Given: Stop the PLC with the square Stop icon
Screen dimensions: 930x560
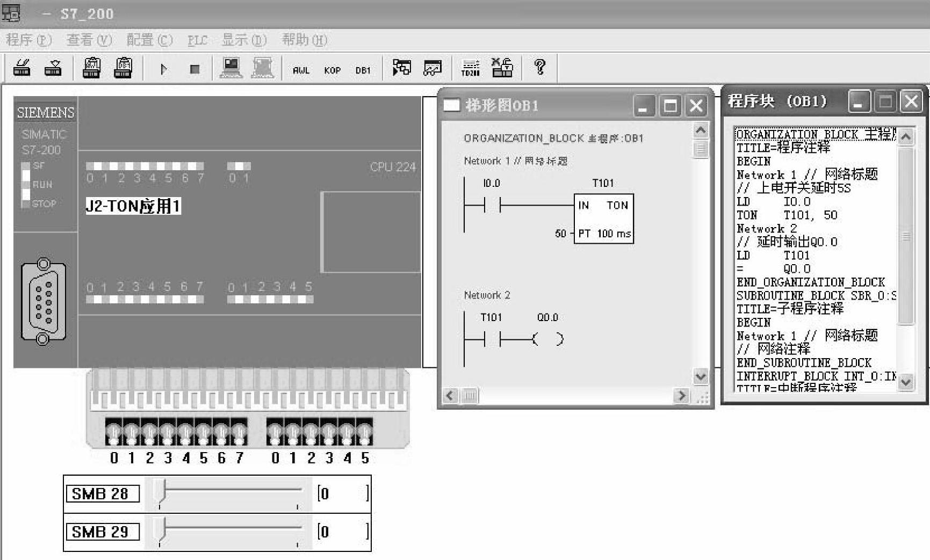Looking at the screenshot, I should (195, 69).
